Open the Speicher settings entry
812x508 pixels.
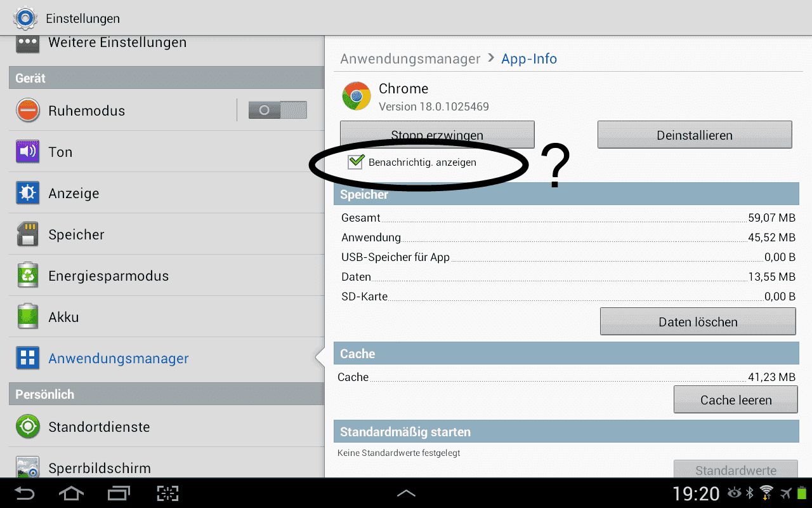coord(166,234)
